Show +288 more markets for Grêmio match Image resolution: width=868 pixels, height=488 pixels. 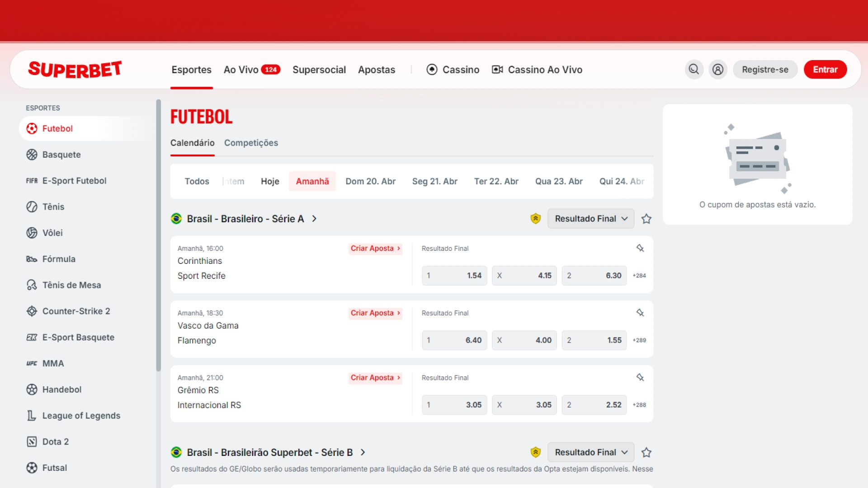click(639, 405)
